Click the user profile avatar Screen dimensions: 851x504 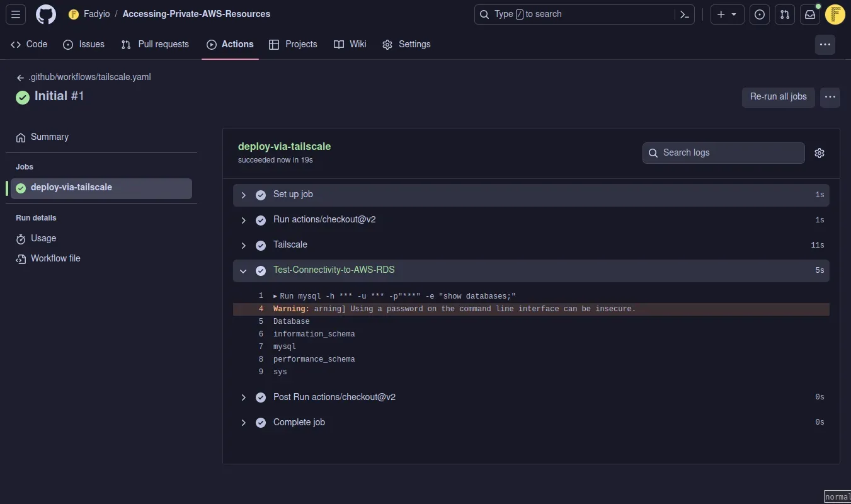click(835, 14)
